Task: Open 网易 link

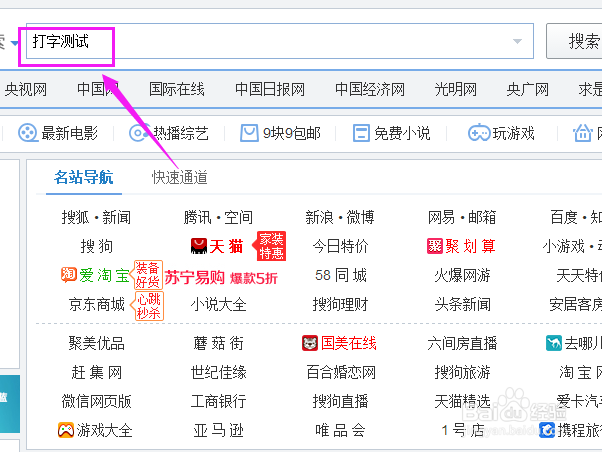Action: click(442, 217)
